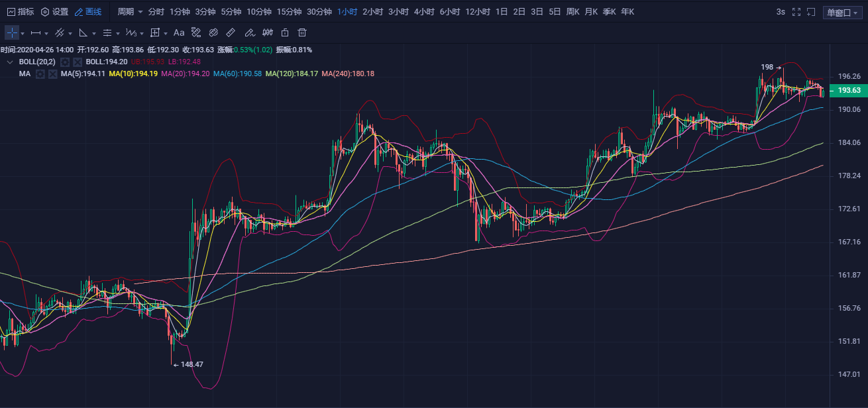Collapse the BOLL indicator legend chevron
The width and height of the screenshot is (868, 408).
click(9, 62)
